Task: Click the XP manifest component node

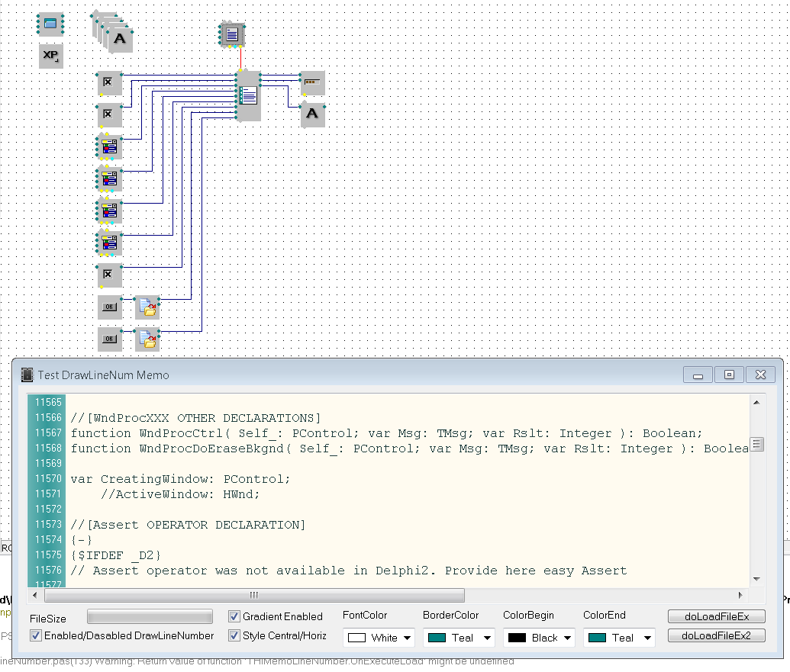Action: 50,56
